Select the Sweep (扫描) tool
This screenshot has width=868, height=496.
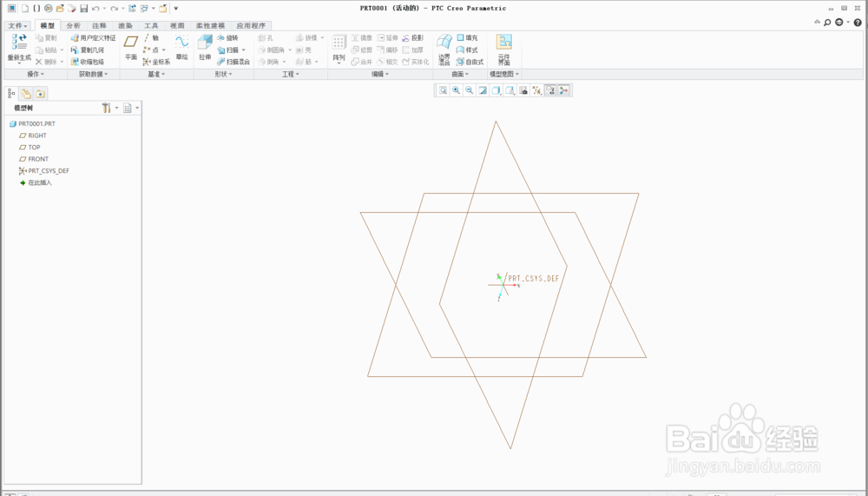point(227,50)
